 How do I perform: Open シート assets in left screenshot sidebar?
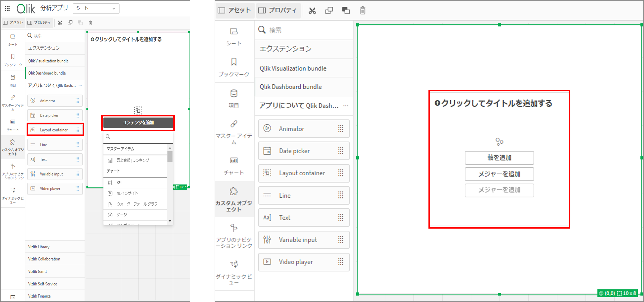(x=13, y=40)
